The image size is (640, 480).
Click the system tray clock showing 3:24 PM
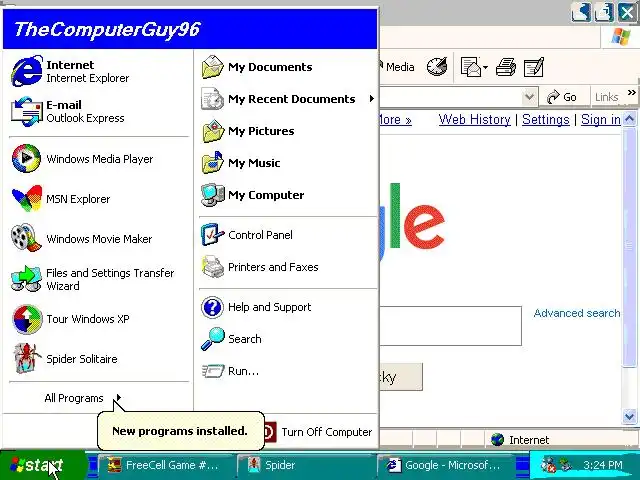pos(603,465)
